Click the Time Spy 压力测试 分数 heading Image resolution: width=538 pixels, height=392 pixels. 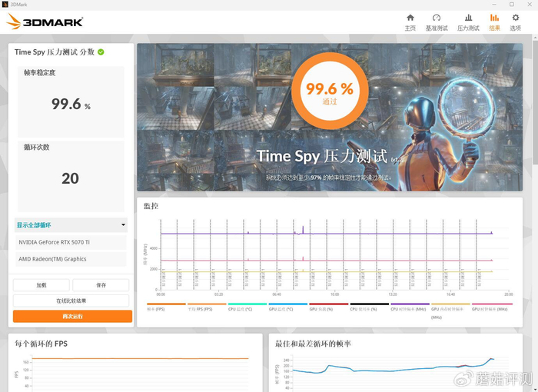[55, 52]
